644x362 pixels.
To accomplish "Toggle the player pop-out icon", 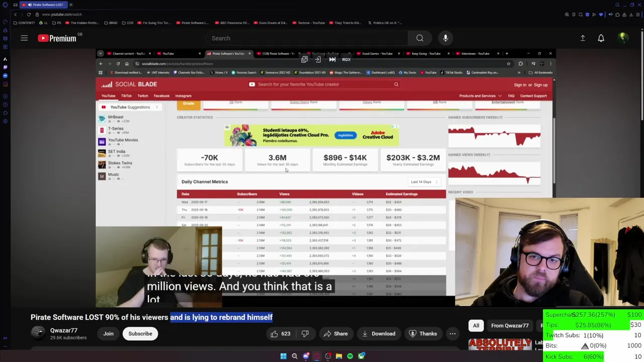I will coord(304,59).
